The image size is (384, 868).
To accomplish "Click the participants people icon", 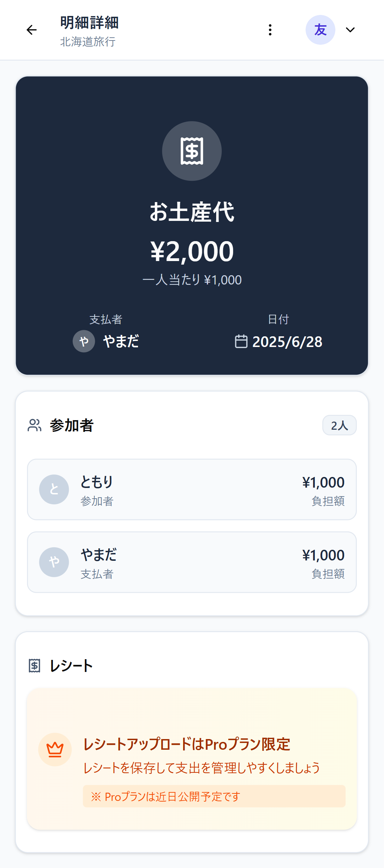I will 34,425.
